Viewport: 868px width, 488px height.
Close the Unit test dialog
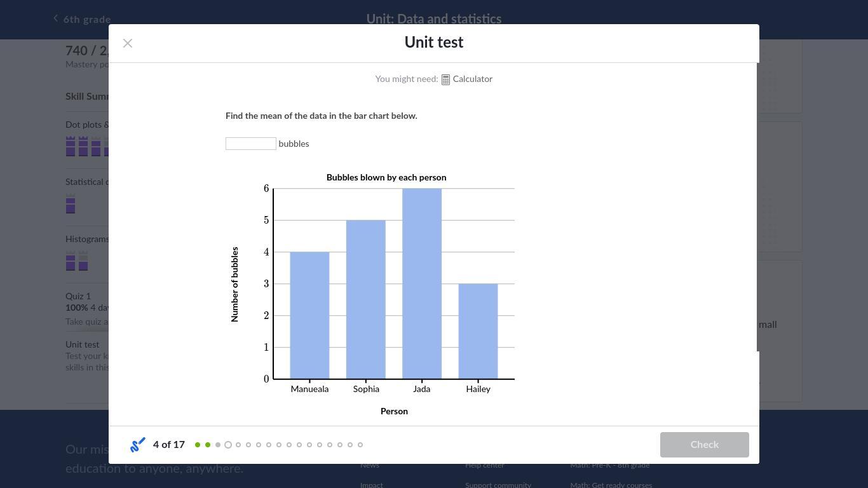coord(128,43)
